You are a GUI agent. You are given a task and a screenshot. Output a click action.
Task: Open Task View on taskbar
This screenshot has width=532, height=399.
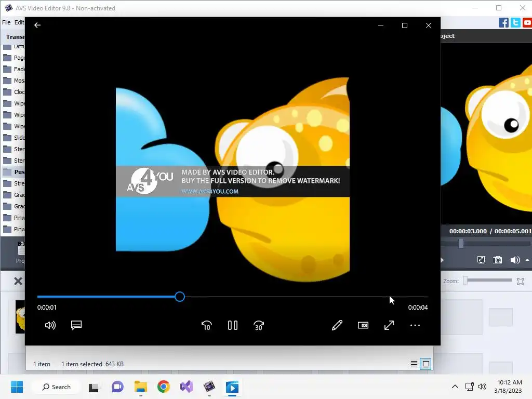pyautogui.click(x=94, y=387)
